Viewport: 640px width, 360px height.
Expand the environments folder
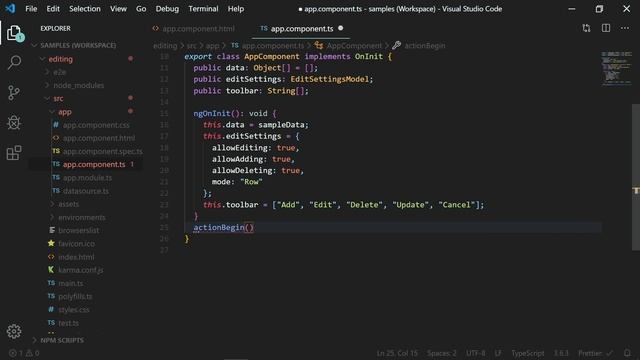pos(82,218)
